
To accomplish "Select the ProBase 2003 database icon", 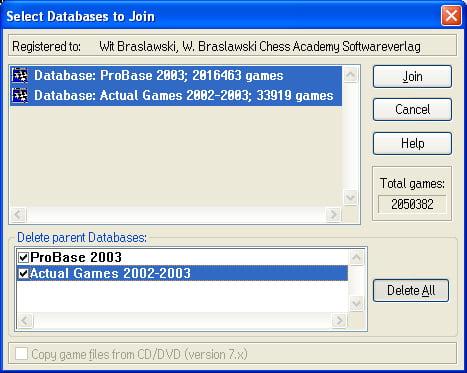I will pos(20,75).
